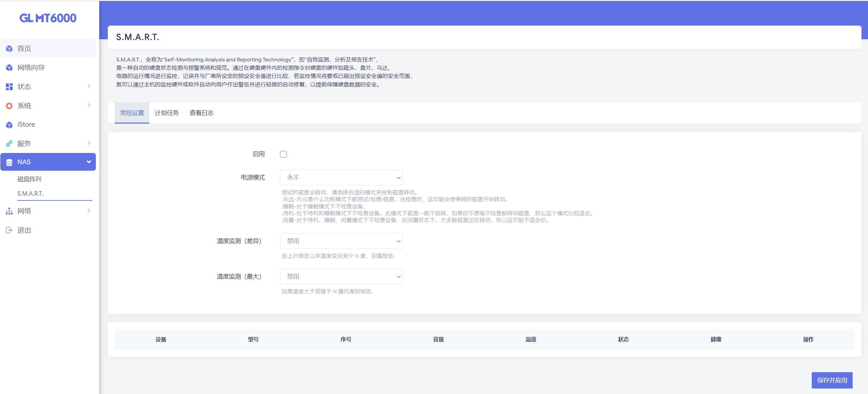
Task: Click the iStore cube icon
Action: click(x=9, y=125)
